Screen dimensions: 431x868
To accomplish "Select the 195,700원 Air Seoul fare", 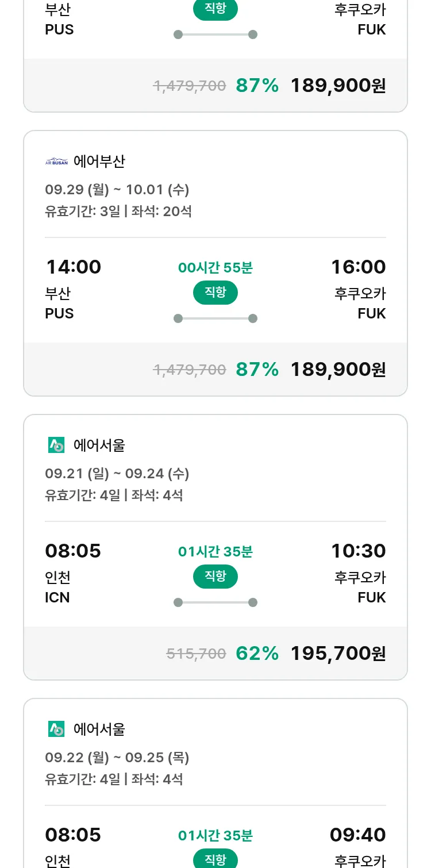I will pos(338,654).
